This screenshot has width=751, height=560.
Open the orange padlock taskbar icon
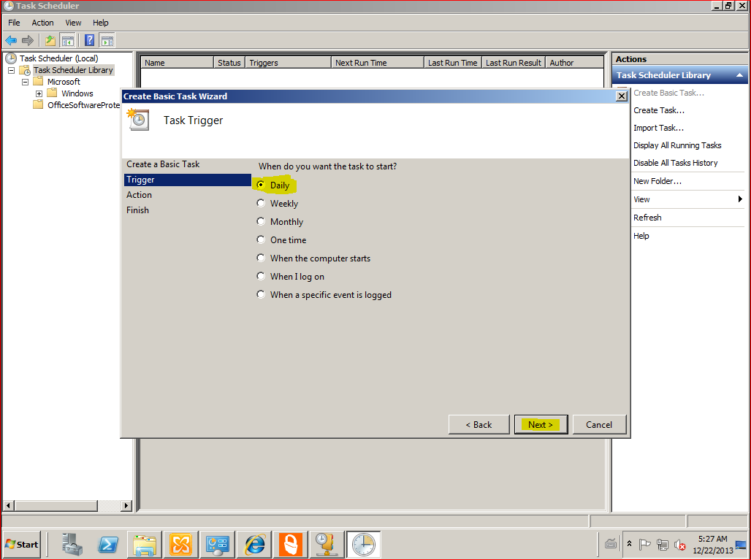(290, 545)
